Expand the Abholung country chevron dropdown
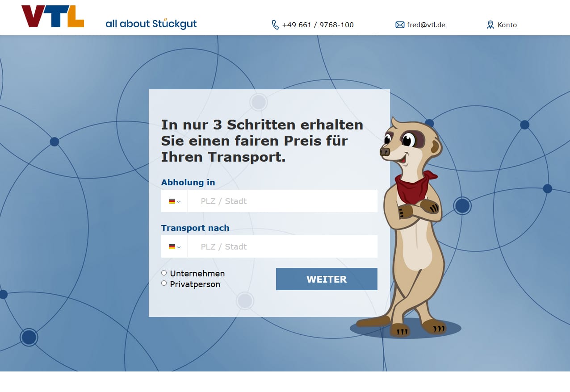 (x=179, y=202)
